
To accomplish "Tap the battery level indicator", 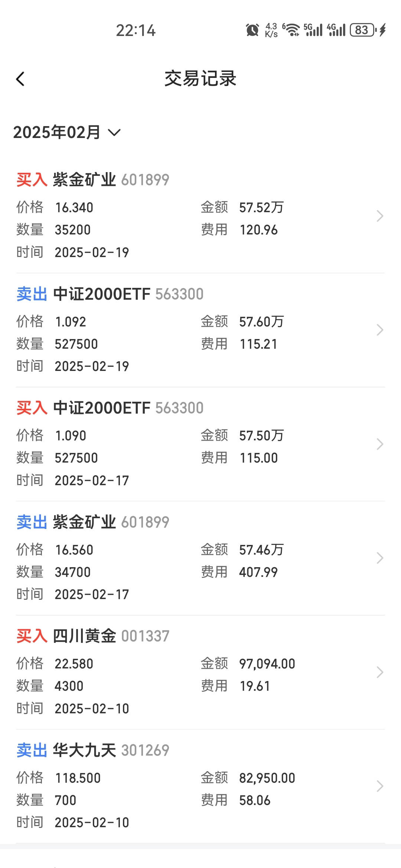I will tap(362, 30).
